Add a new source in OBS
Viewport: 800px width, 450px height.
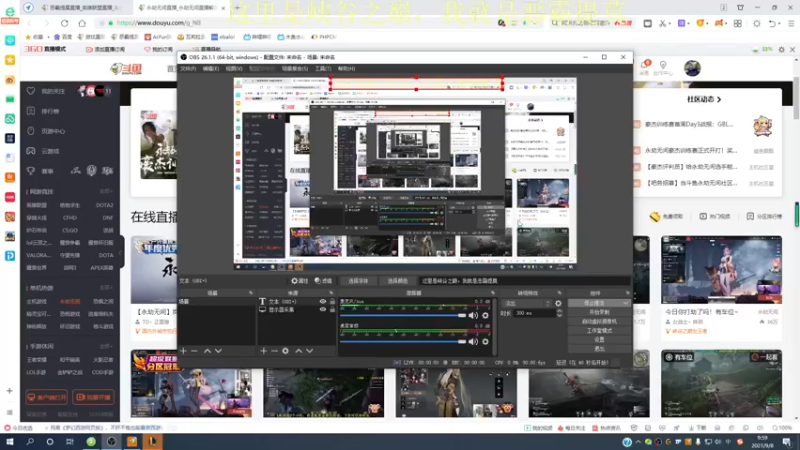pyautogui.click(x=263, y=351)
